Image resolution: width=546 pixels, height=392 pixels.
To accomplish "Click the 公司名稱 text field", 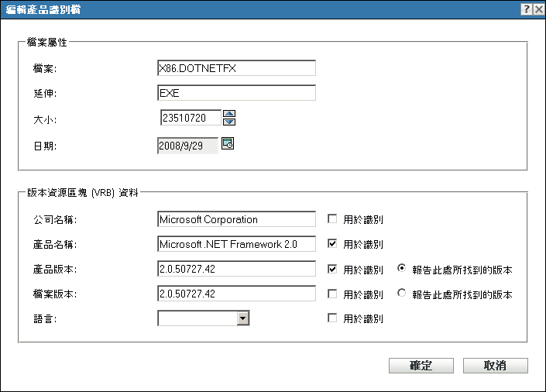I will pos(236,219).
